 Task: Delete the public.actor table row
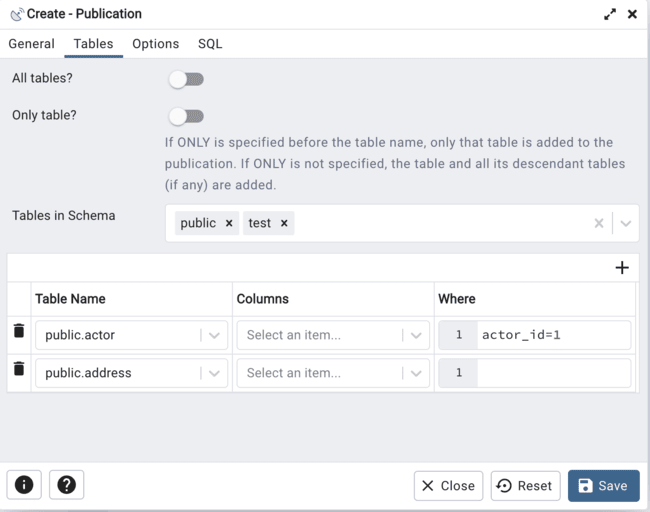point(18,331)
